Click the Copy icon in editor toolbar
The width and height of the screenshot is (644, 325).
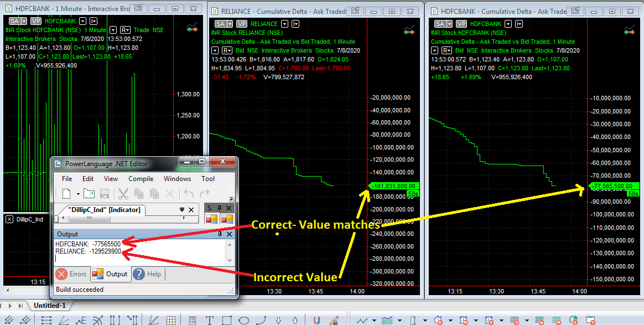pyautogui.click(x=139, y=194)
